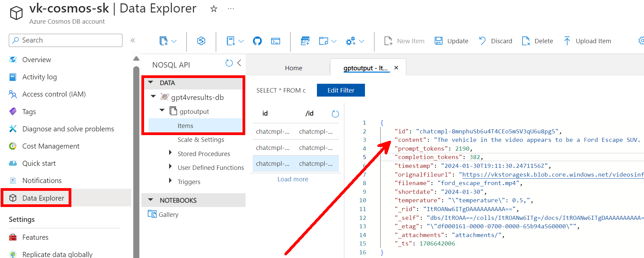Click the gpt4vresults-db database icon
Image resolution: width=644 pixels, height=258 pixels.
164,97
